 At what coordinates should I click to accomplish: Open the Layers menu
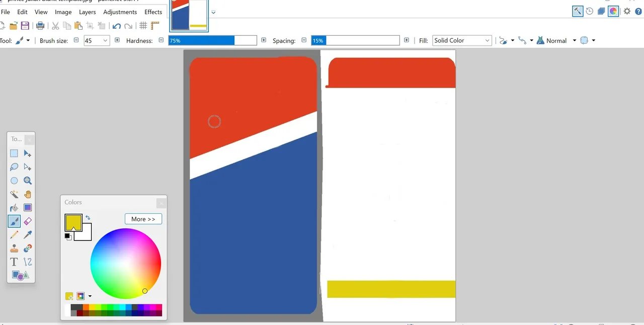[x=88, y=12]
